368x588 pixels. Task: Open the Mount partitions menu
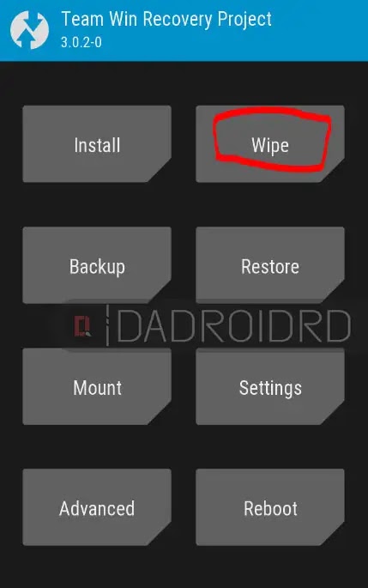click(97, 386)
